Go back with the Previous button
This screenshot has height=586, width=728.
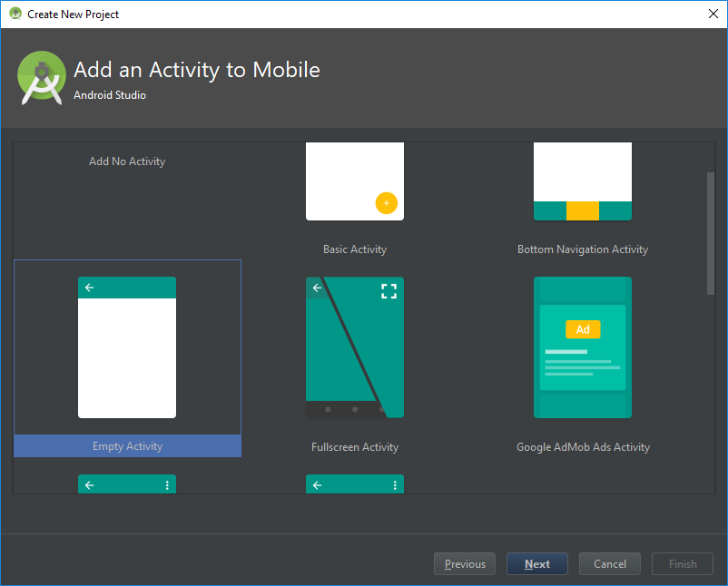pos(465,564)
